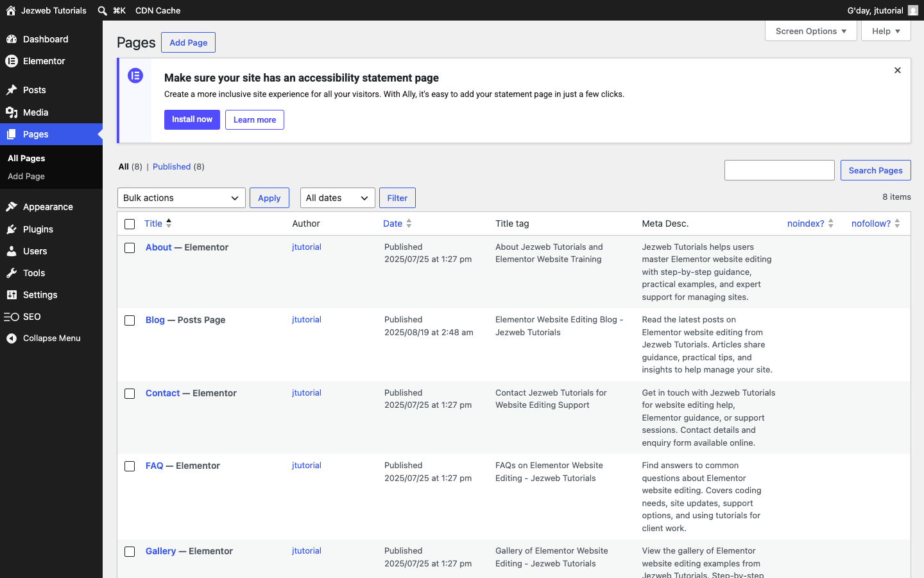Expand Screen Options panel
The height and width of the screenshot is (578, 924).
811,31
